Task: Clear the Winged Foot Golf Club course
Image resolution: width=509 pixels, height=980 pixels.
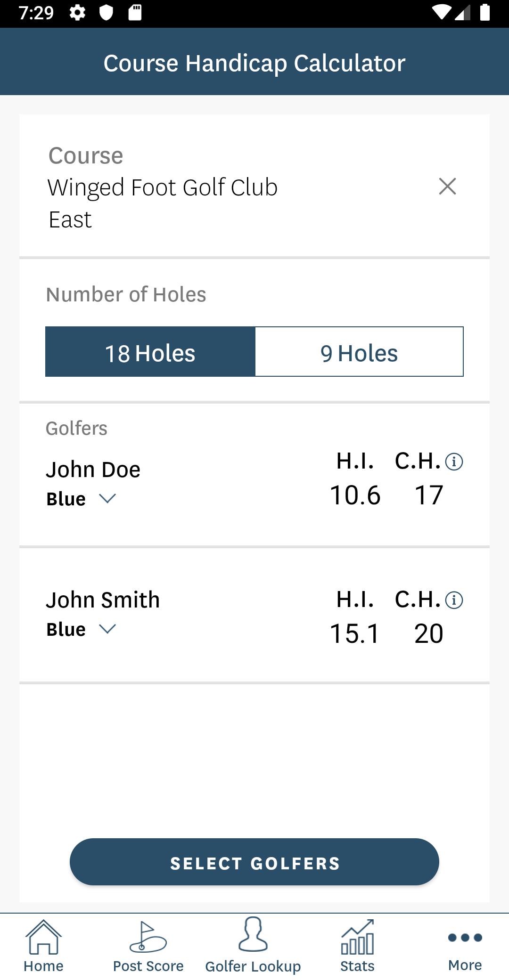Action: click(x=447, y=186)
